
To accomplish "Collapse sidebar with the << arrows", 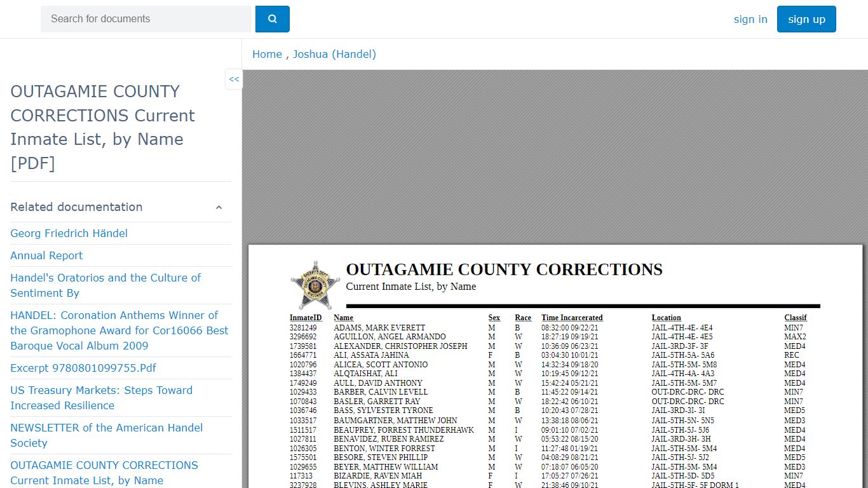I will pyautogui.click(x=234, y=79).
